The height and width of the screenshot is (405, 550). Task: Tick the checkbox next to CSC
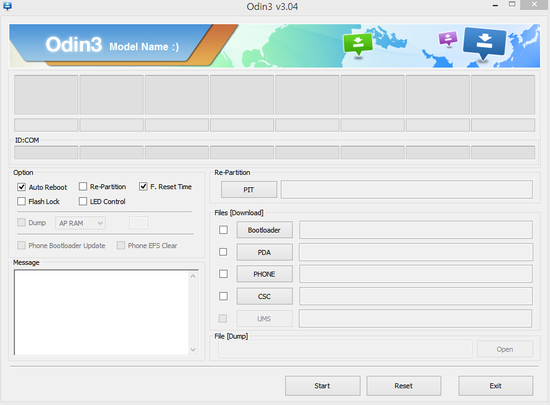click(223, 296)
